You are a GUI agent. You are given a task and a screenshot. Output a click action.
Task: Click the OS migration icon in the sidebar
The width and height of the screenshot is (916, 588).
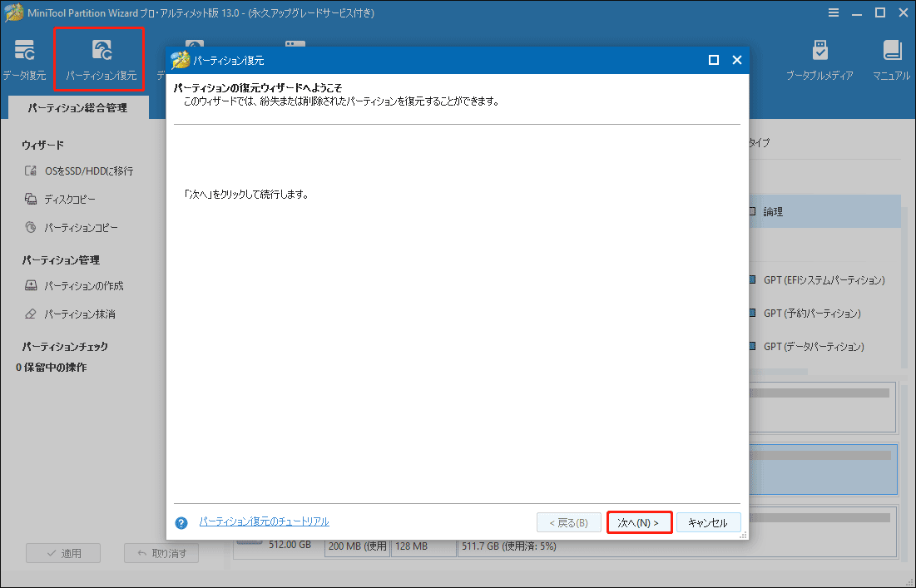(x=31, y=170)
